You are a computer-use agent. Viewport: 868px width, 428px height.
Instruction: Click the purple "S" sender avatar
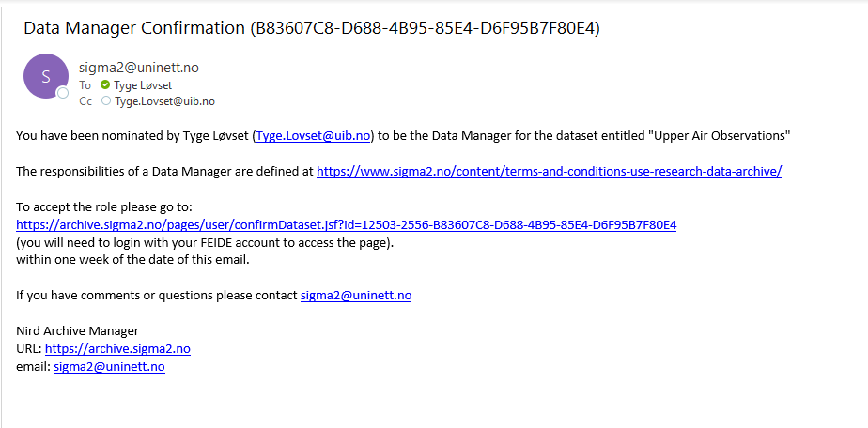click(45, 76)
